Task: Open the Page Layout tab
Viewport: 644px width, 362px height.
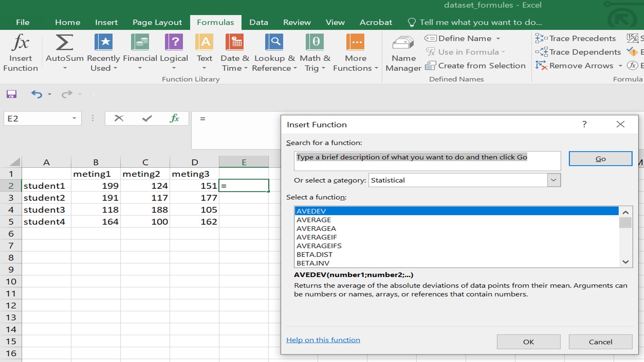Action: [x=157, y=22]
